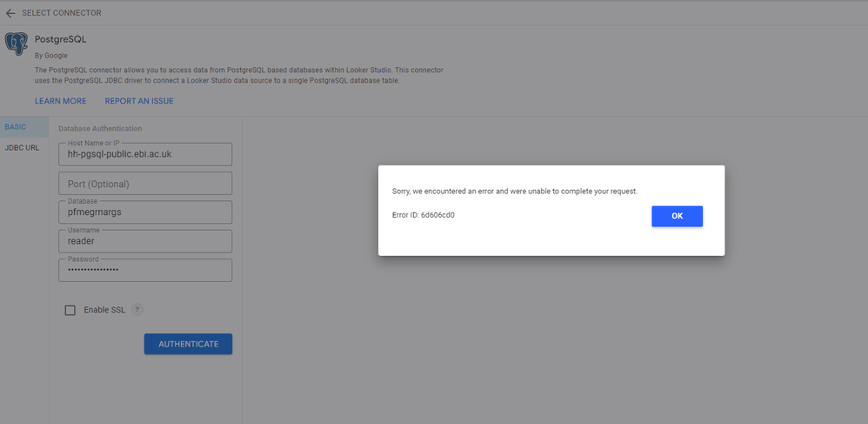This screenshot has height=424, width=868.
Task: Open the LEARN MORE link
Action: pyautogui.click(x=61, y=101)
